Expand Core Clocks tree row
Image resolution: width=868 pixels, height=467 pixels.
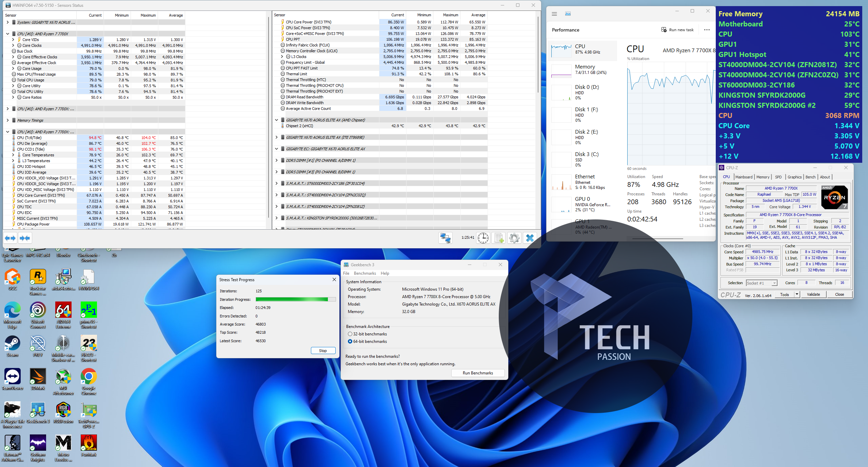[13, 45]
